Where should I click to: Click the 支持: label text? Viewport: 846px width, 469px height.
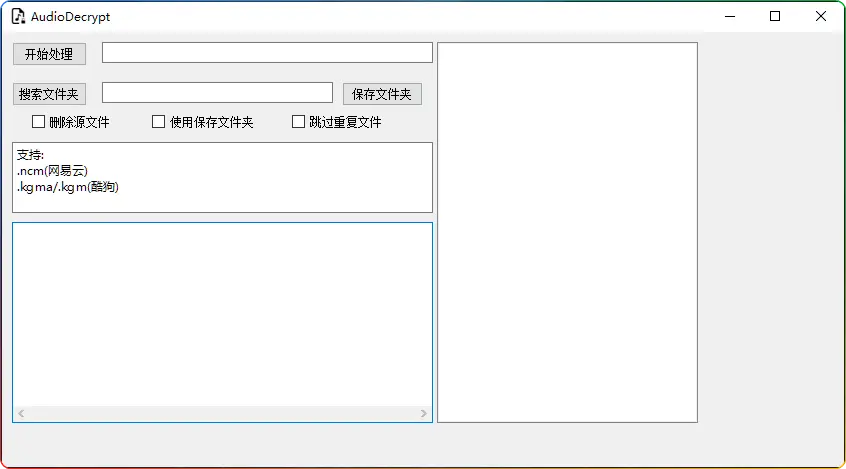(30, 155)
